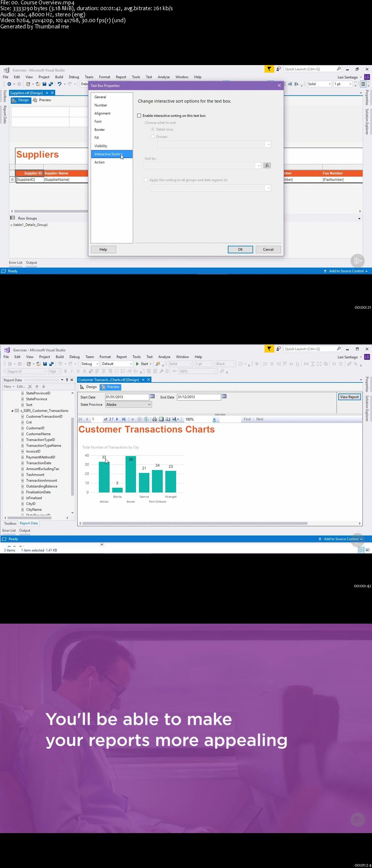Click the View Report button
The image size is (372, 868).
[349, 397]
